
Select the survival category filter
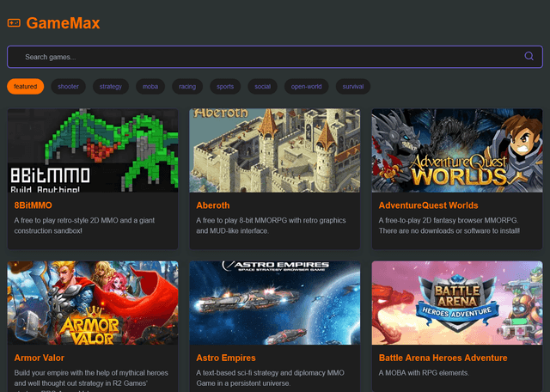point(353,86)
